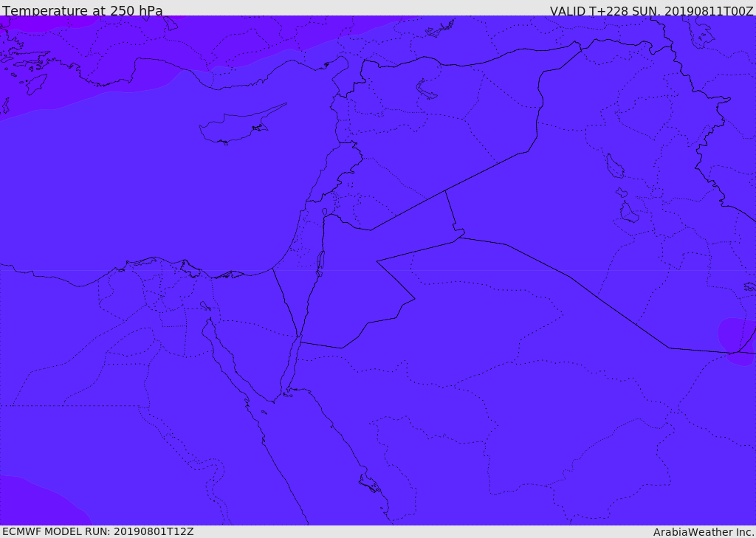Click the 'Temperature at 250 hPa' title text
Viewport: 756px width, 538px height.
pos(83,10)
